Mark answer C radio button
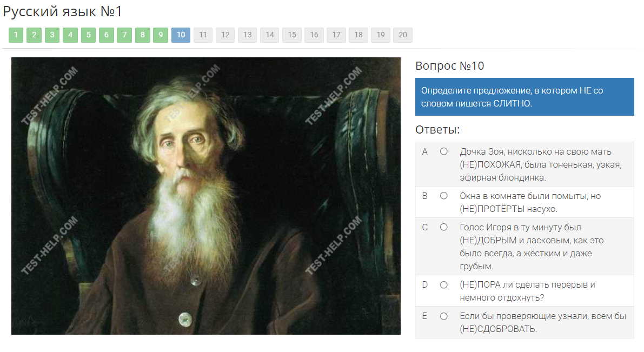644x352 pixels. 443,227
